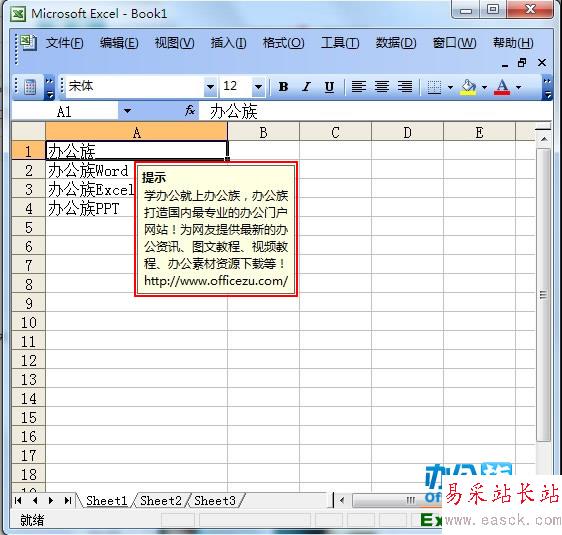The width and height of the screenshot is (562, 535).
Task: Open the 编辑(E) menu
Action: [119, 43]
